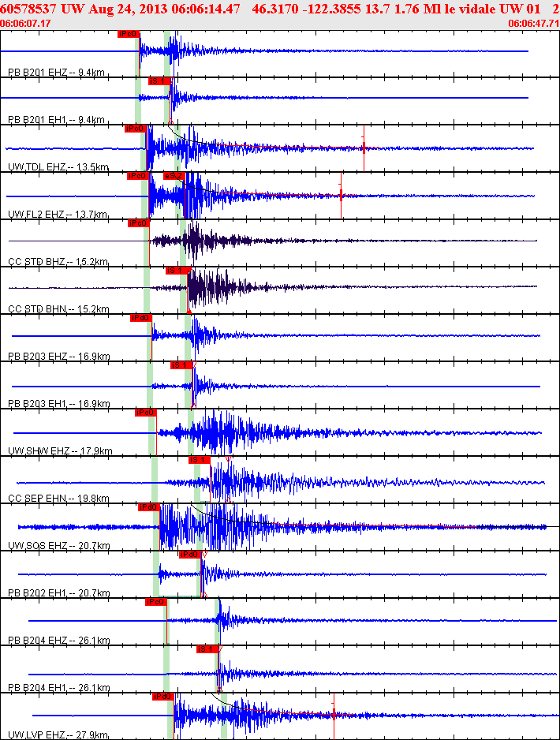The height and width of the screenshot is (740, 560).
Task: Select the iPd0 pick flag on SOS EHZ trace
Action: (148, 507)
